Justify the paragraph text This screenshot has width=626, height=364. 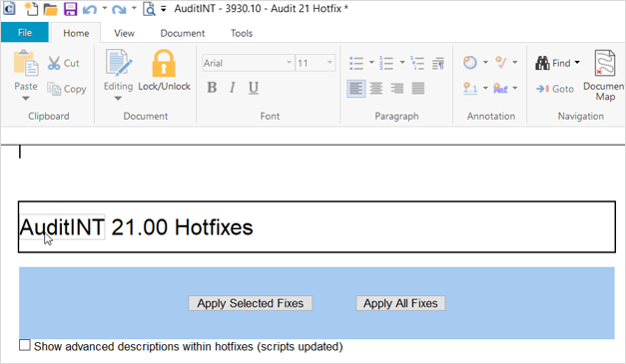pyautogui.click(x=418, y=88)
